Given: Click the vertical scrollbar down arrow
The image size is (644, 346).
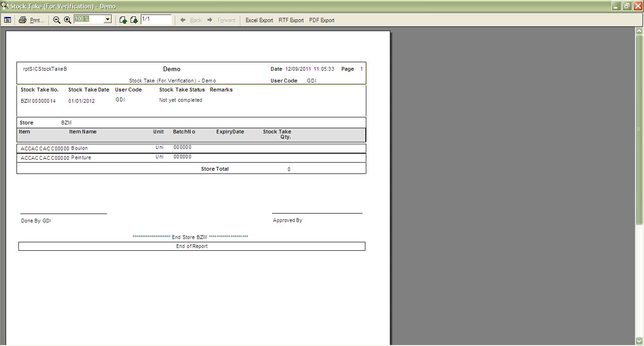Looking at the screenshot, I should click(x=639, y=340).
